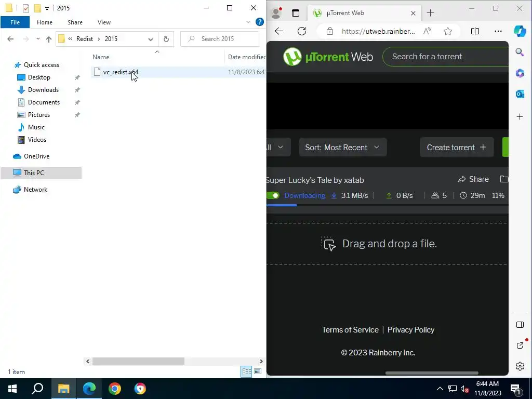Click the properties checkmark icon in title bar
This screenshot has height=399, width=532.
pyautogui.click(x=26, y=8)
